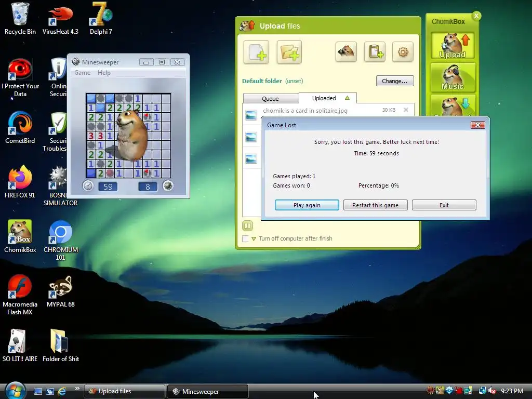Launch Delphi 7 desktop shortcut
Screen dimensions: 532x399
click(101, 19)
